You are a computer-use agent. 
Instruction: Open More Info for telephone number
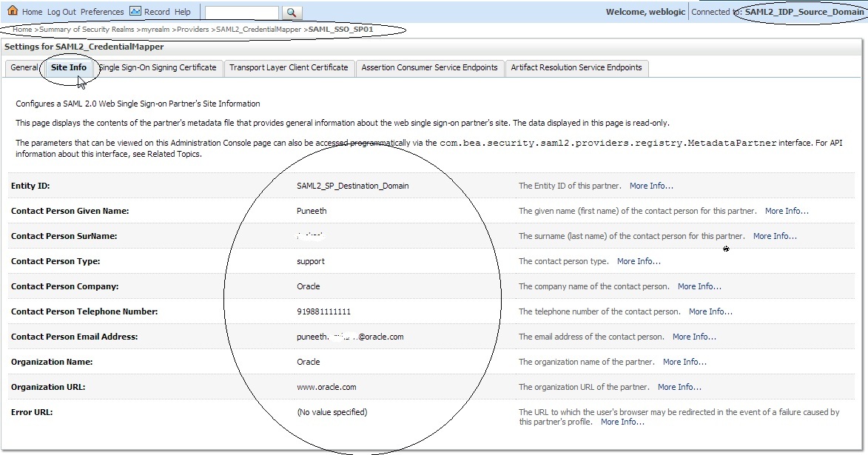point(711,311)
